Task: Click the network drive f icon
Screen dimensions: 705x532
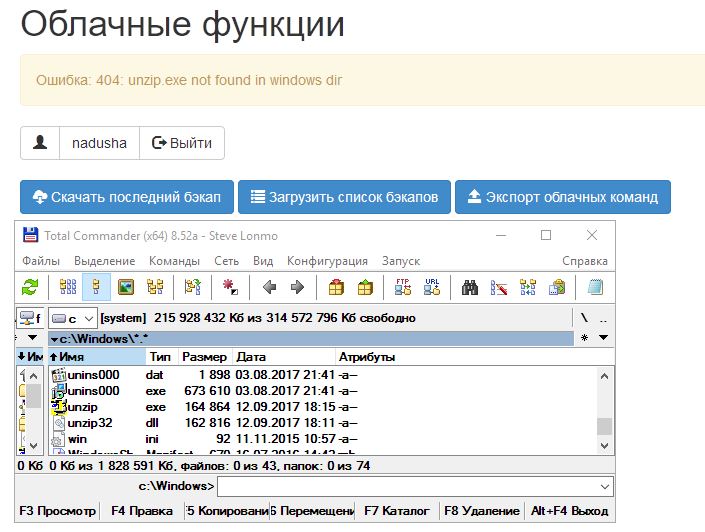Action: (x=30, y=318)
